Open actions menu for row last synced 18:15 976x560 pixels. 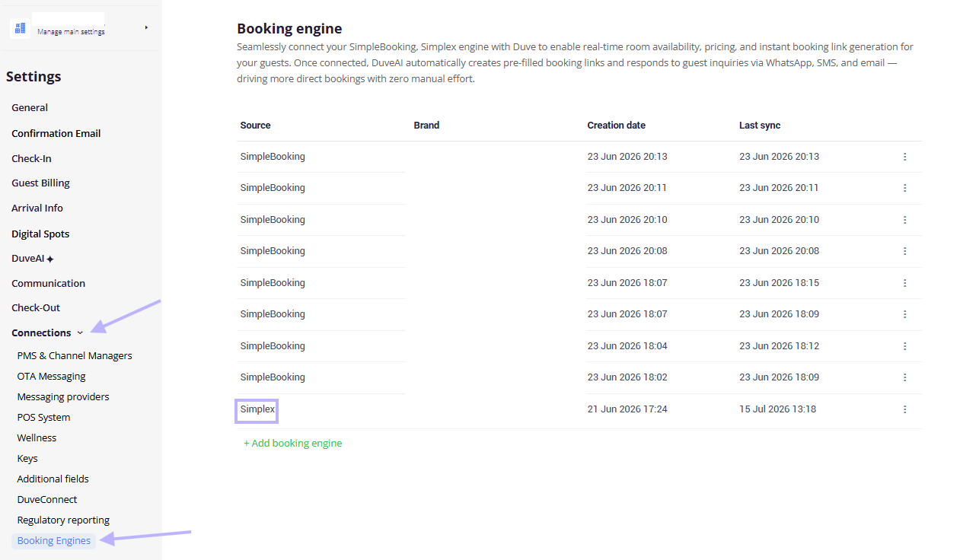(x=904, y=283)
